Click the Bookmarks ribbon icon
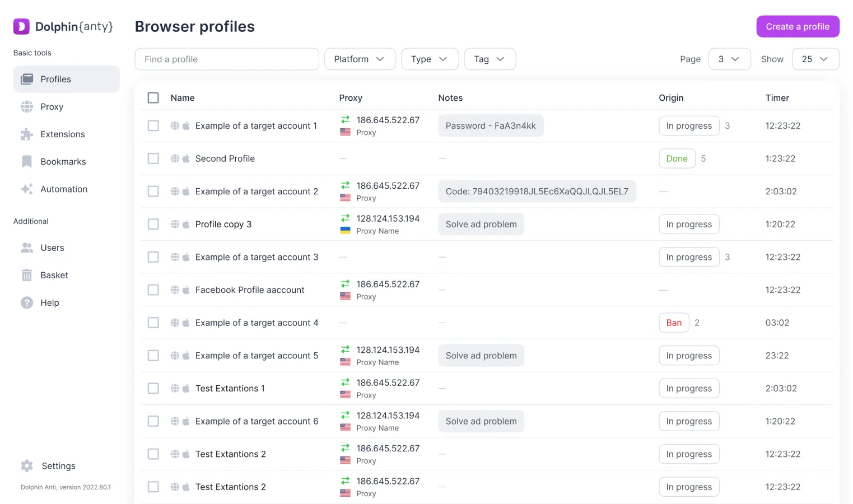This screenshot has height=504, width=853. tap(27, 162)
